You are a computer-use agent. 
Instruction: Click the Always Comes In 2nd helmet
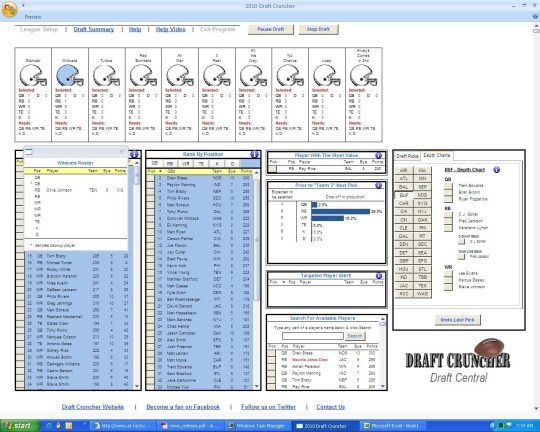363,76
